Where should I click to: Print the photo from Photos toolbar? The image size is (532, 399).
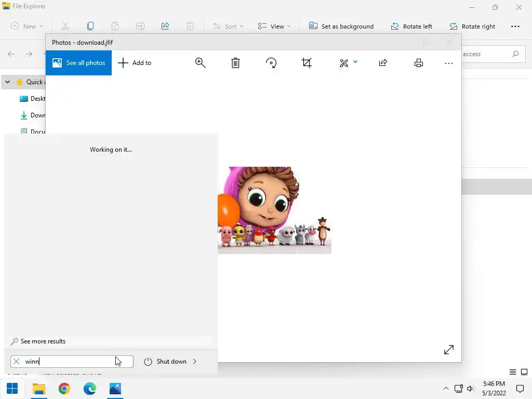[x=419, y=63]
